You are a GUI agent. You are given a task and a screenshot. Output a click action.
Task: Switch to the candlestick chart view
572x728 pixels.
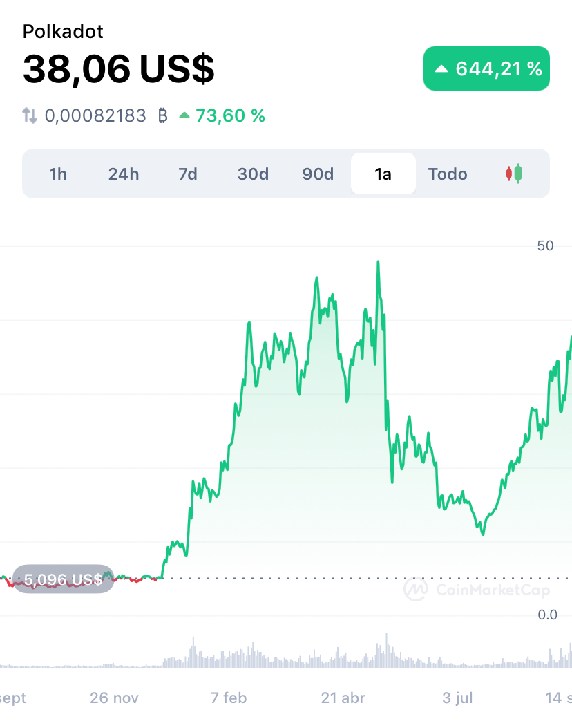pyautogui.click(x=514, y=174)
